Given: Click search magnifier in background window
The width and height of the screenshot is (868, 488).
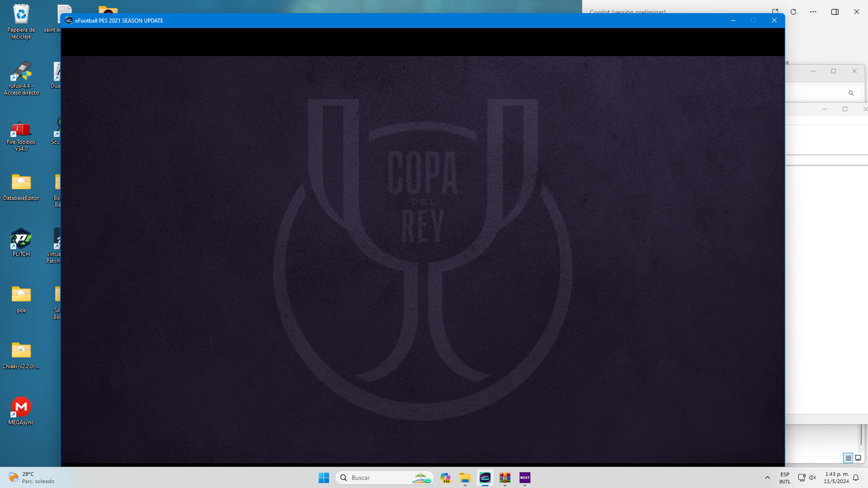Looking at the screenshot, I should tap(851, 93).
